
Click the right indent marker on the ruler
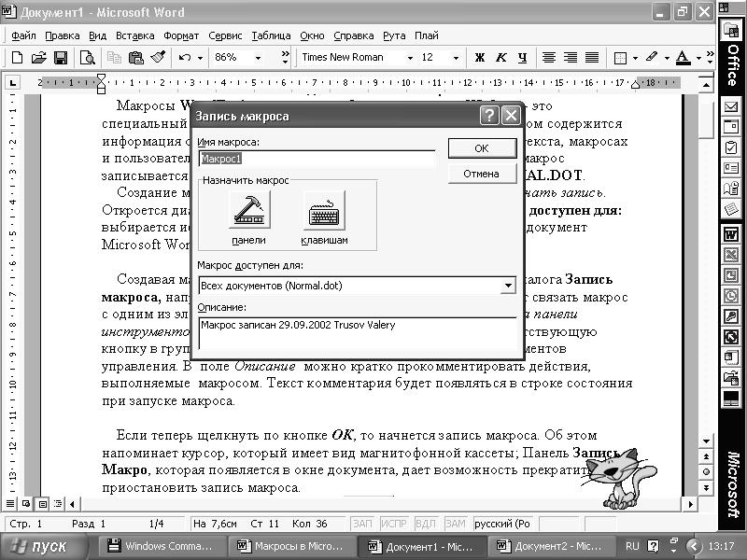pyautogui.click(x=635, y=85)
